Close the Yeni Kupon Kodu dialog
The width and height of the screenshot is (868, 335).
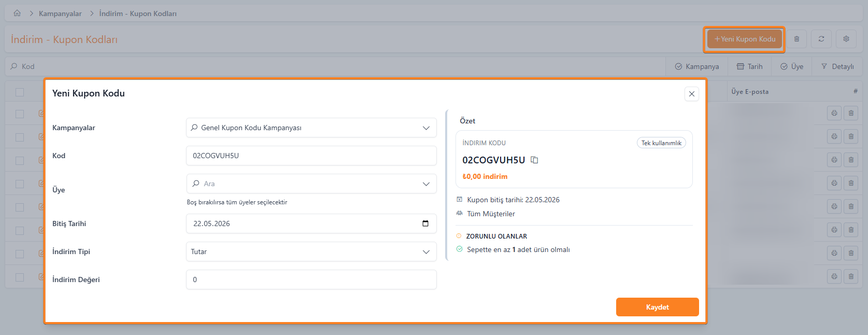point(692,94)
